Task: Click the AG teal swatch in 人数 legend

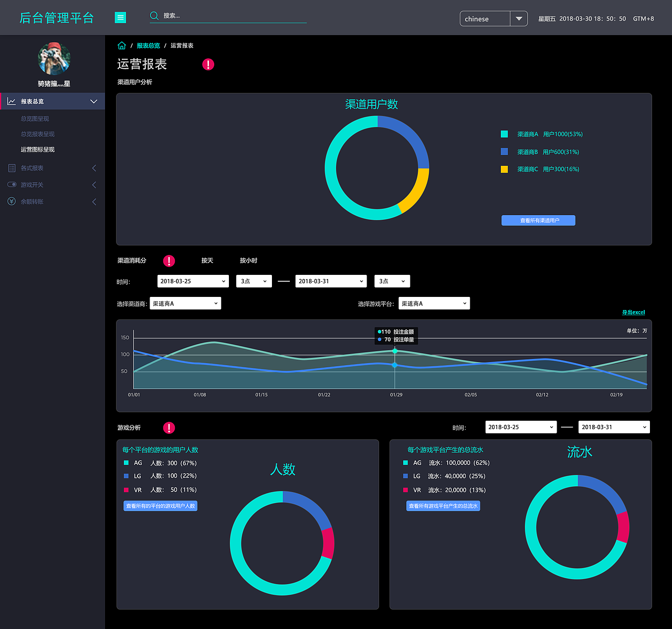Action: (126, 463)
